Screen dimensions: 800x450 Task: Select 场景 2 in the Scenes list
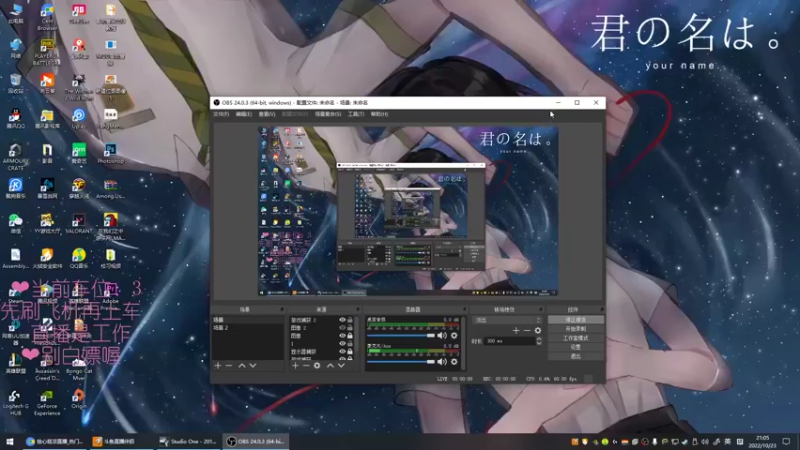tap(247, 328)
